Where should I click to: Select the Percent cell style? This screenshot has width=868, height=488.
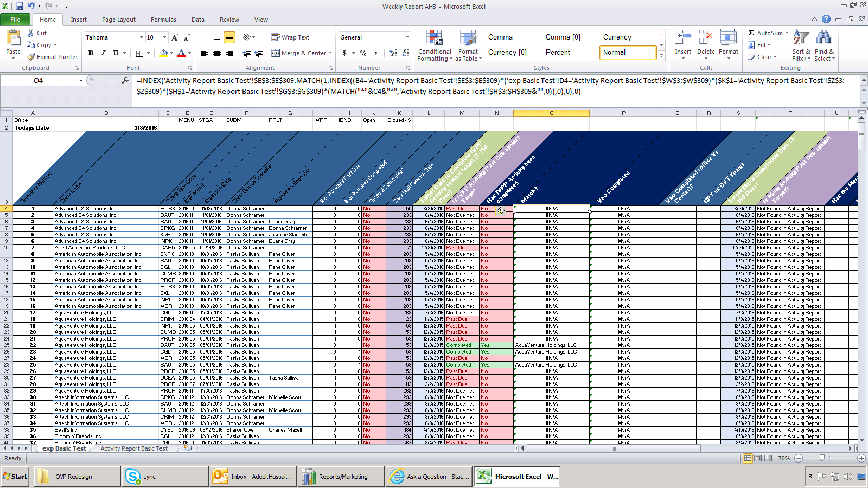[570, 53]
